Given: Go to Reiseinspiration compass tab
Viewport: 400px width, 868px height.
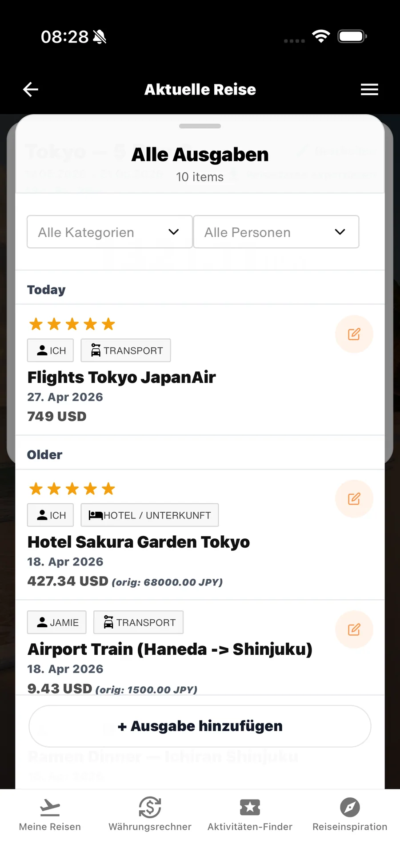Looking at the screenshot, I should point(350,814).
